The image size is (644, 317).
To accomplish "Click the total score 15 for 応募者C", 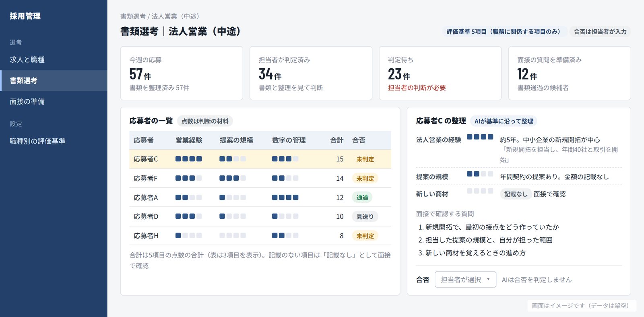I will pyautogui.click(x=340, y=159).
